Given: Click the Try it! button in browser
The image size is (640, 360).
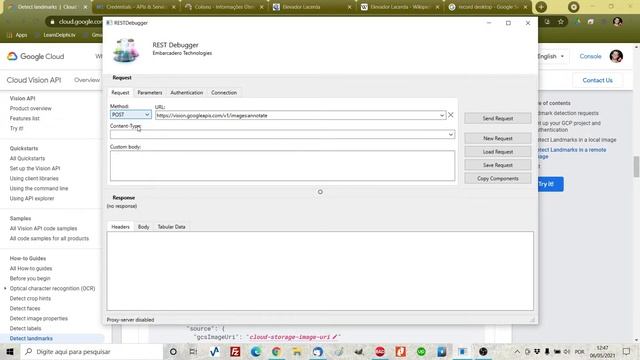Looking at the screenshot, I should point(550,184).
